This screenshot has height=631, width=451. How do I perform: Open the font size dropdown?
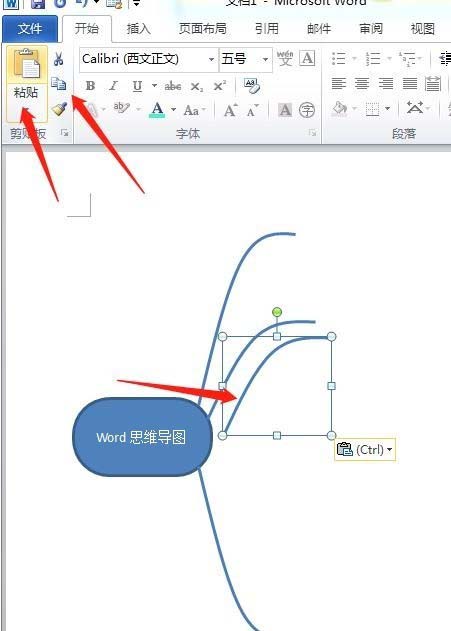pyautogui.click(x=266, y=60)
